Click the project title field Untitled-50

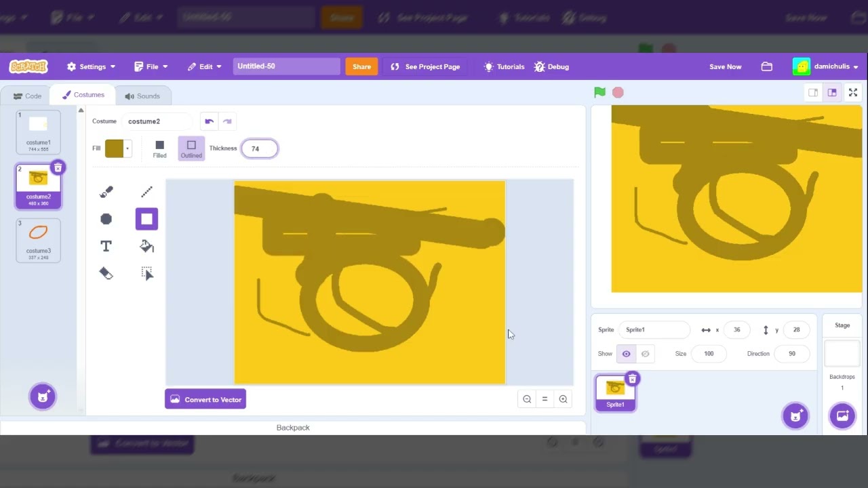click(x=286, y=66)
